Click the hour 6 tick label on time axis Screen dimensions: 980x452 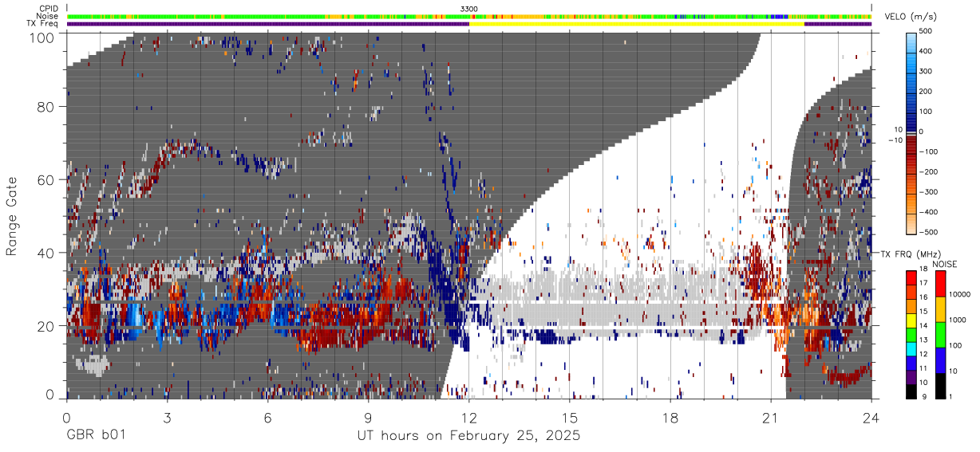267,418
